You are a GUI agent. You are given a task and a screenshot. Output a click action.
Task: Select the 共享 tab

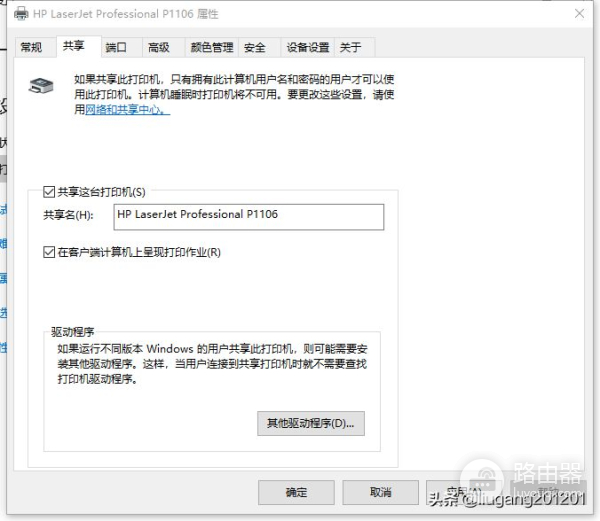coord(79,47)
